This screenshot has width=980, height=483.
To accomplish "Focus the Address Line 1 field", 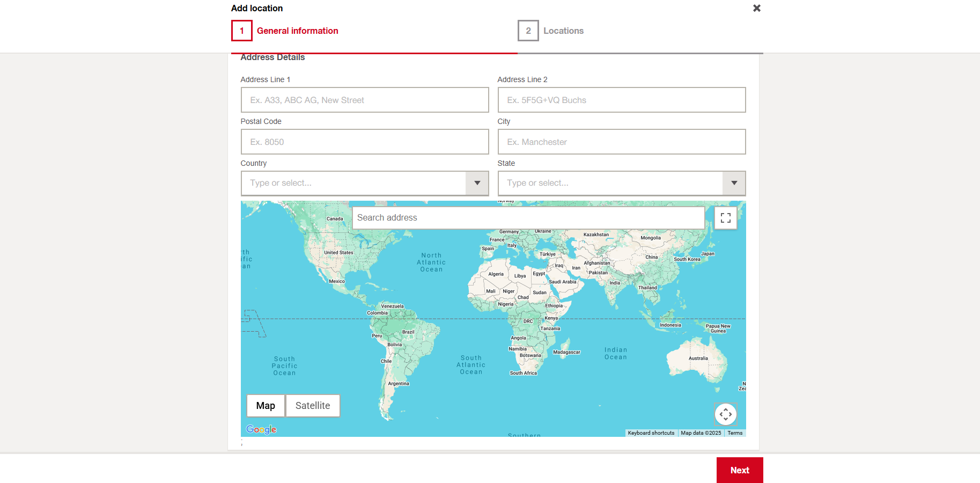I will pyautogui.click(x=365, y=100).
